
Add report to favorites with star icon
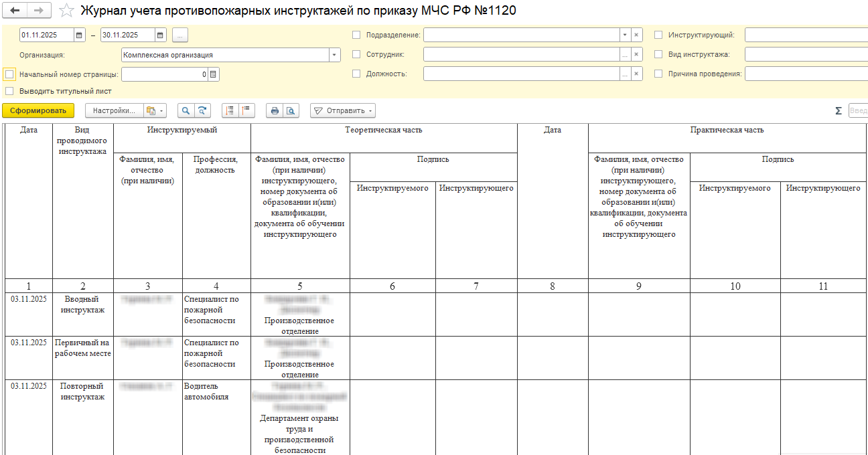pos(66,11)
